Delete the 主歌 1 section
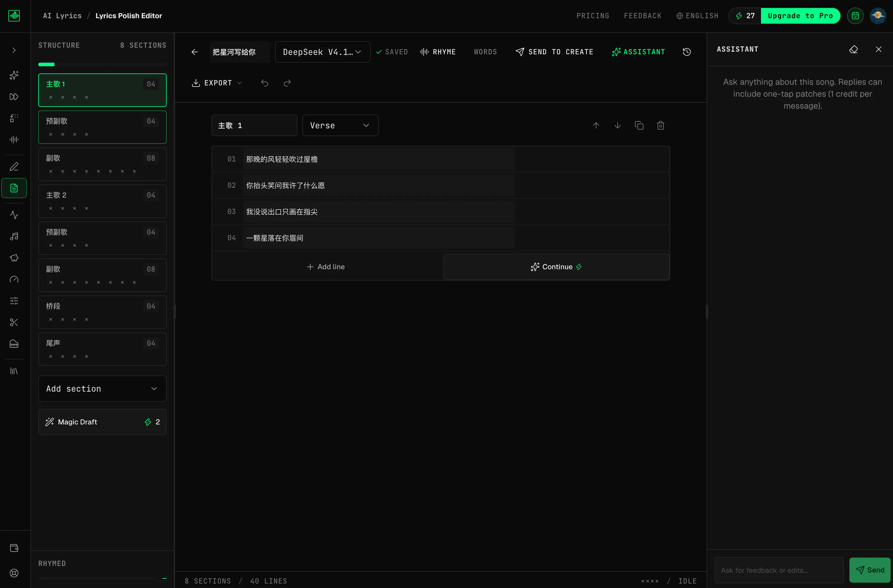The width and height of the screenshot is (893, 588). coord(660,125)
